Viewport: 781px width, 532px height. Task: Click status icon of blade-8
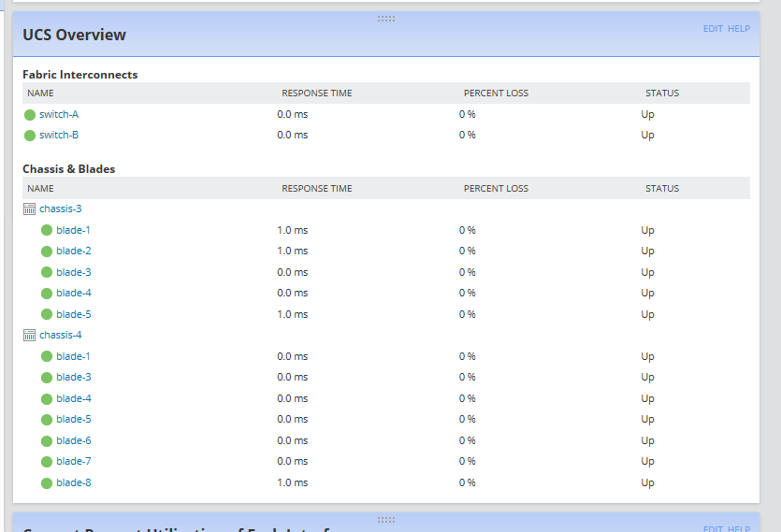[47, 483]
